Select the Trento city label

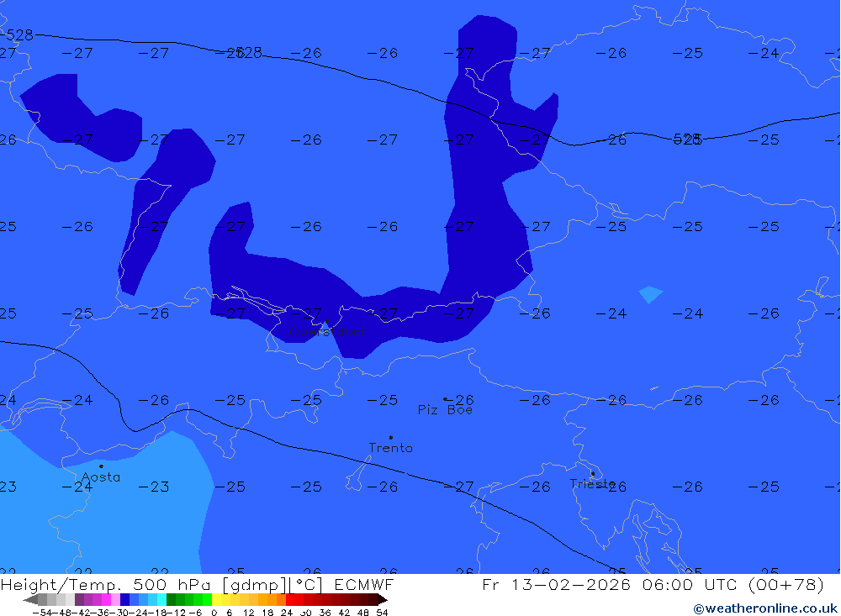pyautogui.click(x=390, y=448)
